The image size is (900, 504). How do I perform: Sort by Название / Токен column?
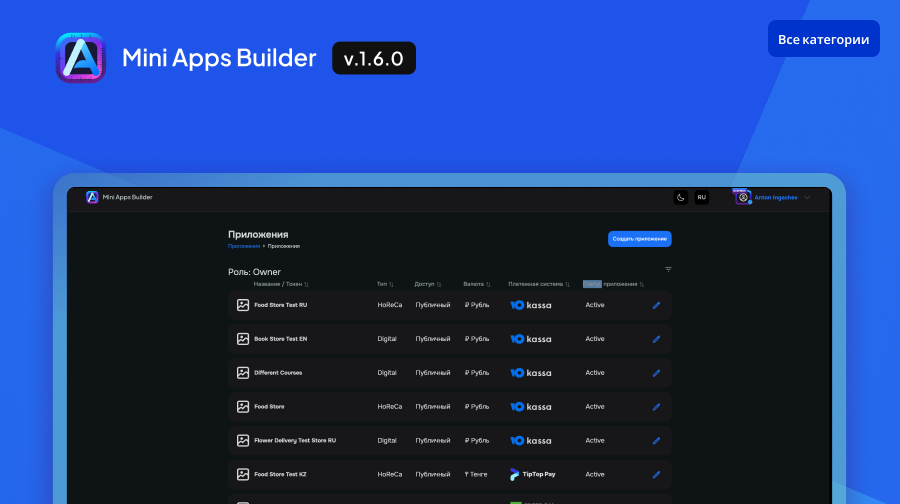coord(281,284)
